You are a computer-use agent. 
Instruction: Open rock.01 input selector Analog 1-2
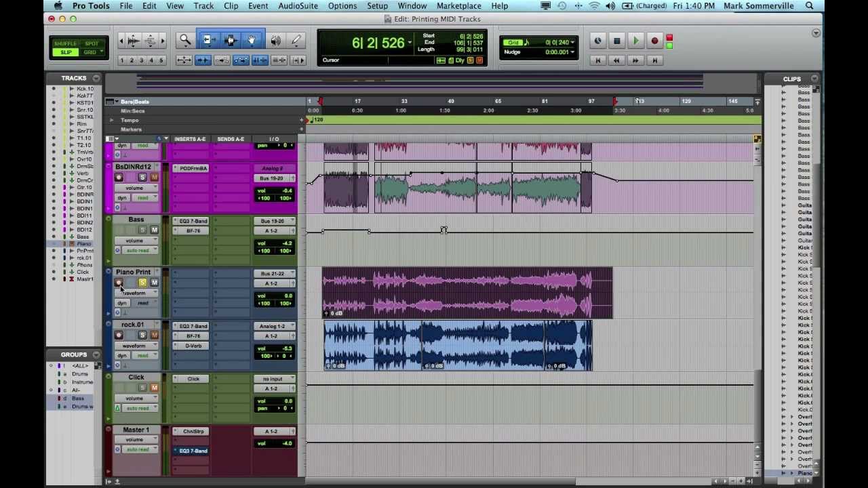coord(275,326)
